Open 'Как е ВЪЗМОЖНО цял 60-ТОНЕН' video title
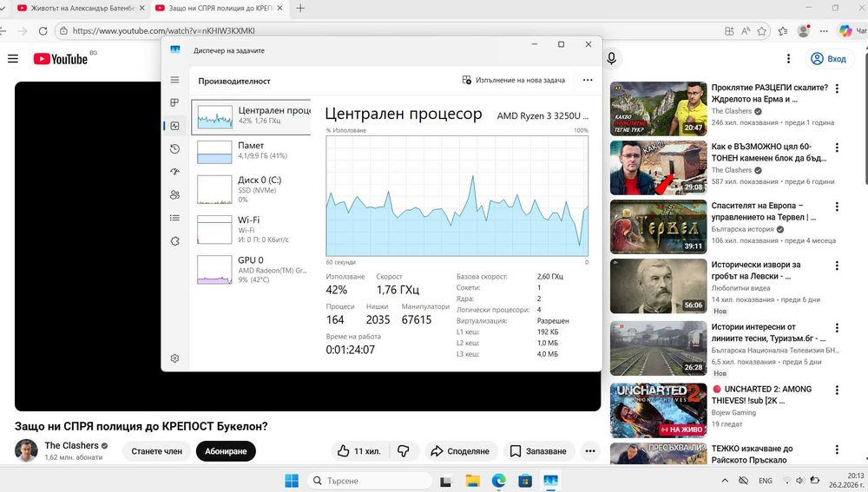Viewport: 868px width, 492px height. pyautogui.click(x=768, y=152)
